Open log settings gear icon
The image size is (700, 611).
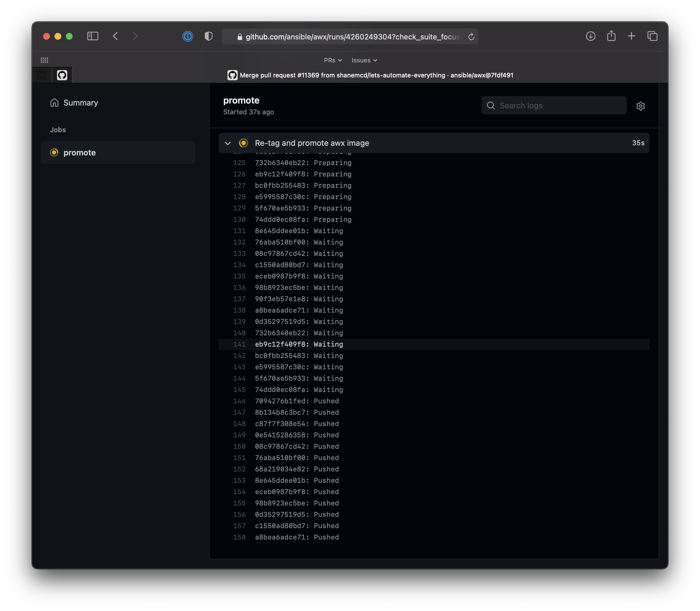click(640, 106)
